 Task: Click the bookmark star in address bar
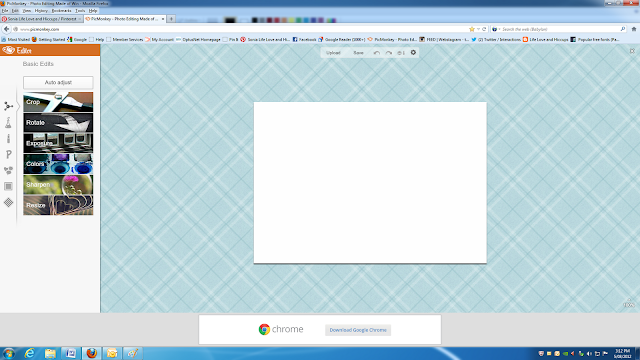(472, 29)
